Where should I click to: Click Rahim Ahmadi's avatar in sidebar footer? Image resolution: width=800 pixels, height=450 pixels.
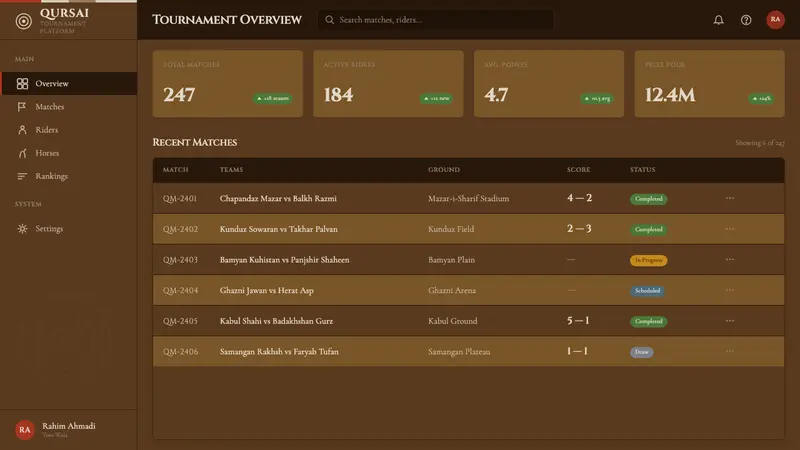pyautogui.click(x=24, y=430)
